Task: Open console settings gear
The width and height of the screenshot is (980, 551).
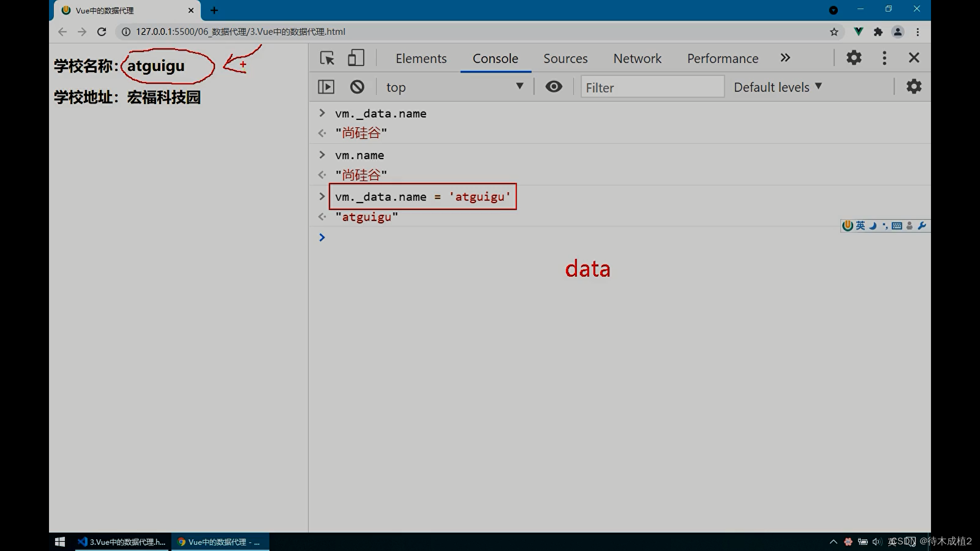Action: click(x=914, y=86)
